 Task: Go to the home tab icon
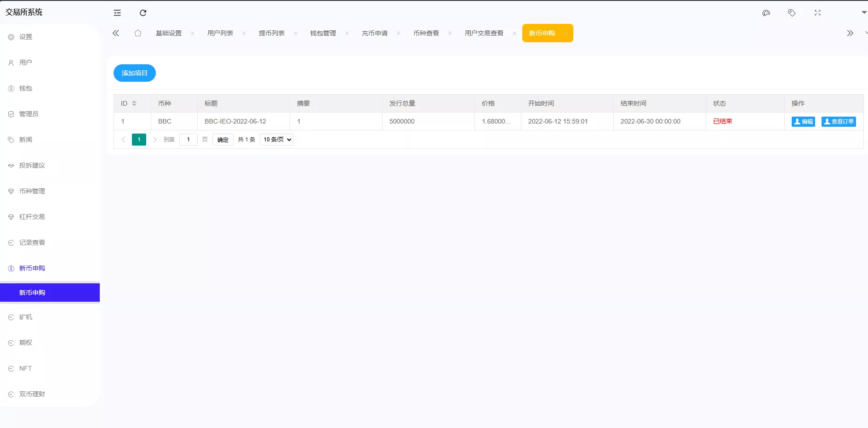click(138, 33)
